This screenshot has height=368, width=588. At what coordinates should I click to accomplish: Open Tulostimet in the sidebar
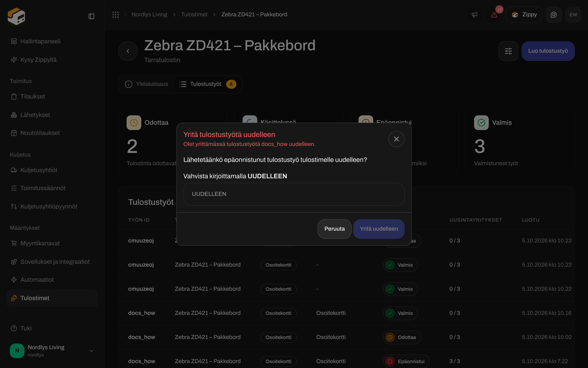[x=52, y=298]
